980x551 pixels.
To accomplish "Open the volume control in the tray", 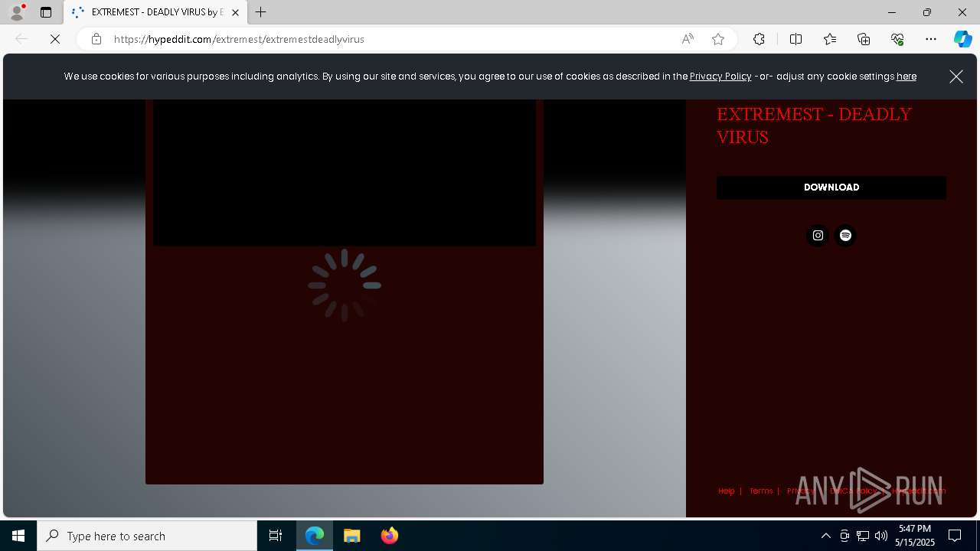I will (881, 536).
